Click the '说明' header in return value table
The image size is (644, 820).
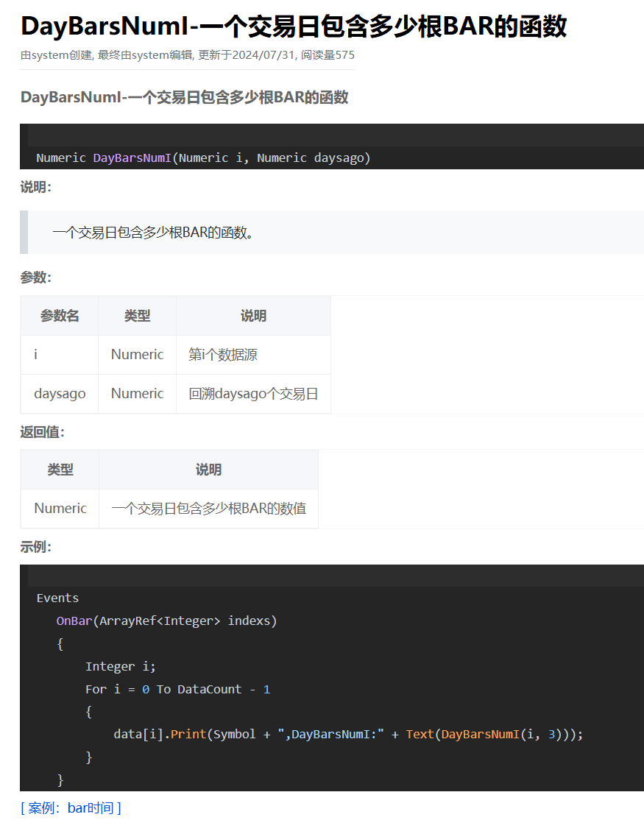(208, 470)
